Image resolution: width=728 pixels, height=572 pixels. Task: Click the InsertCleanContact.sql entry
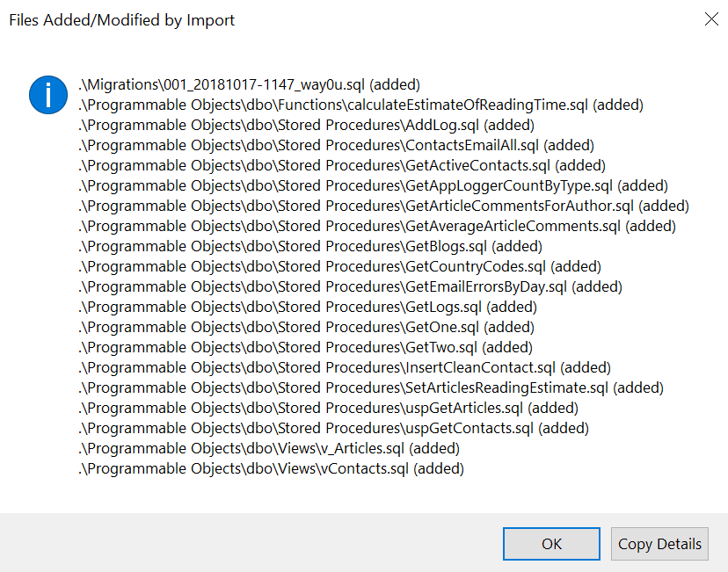[345, 368]
